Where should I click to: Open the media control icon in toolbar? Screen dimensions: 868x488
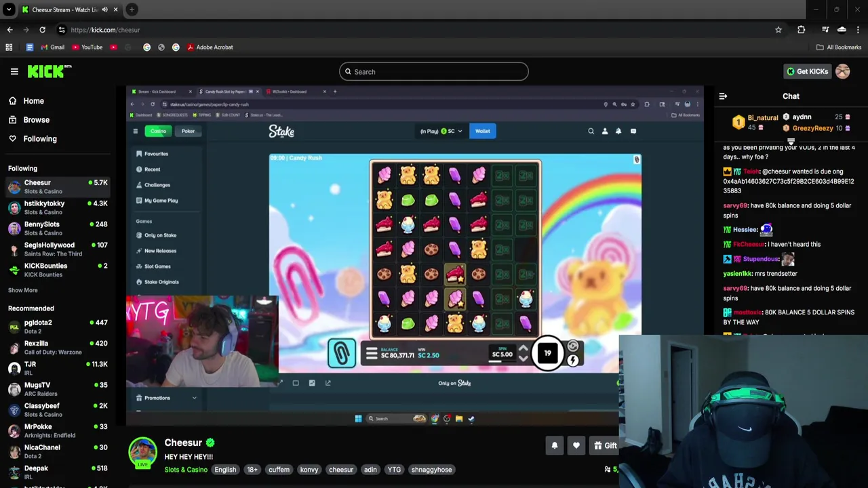pos(825,30)
